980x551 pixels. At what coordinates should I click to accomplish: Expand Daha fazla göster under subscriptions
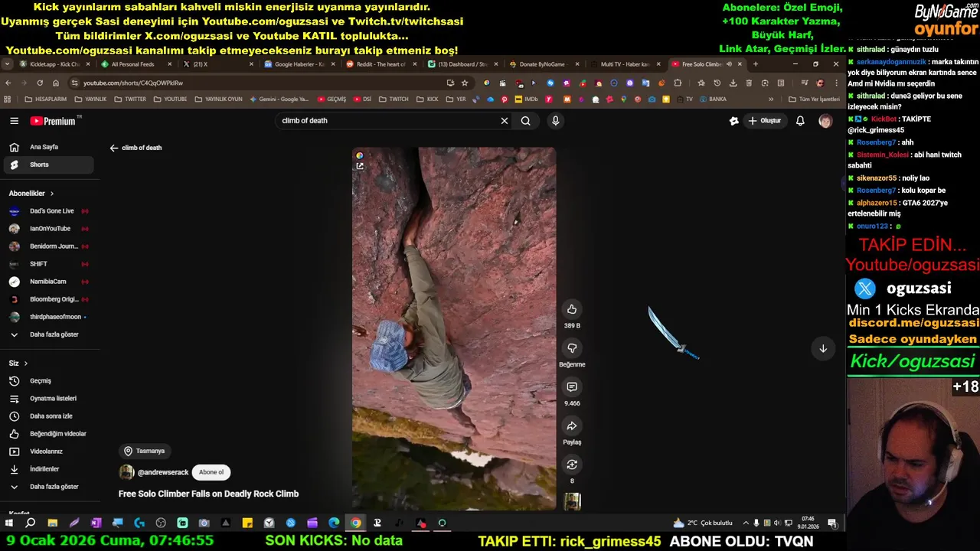tap(47, 334)
